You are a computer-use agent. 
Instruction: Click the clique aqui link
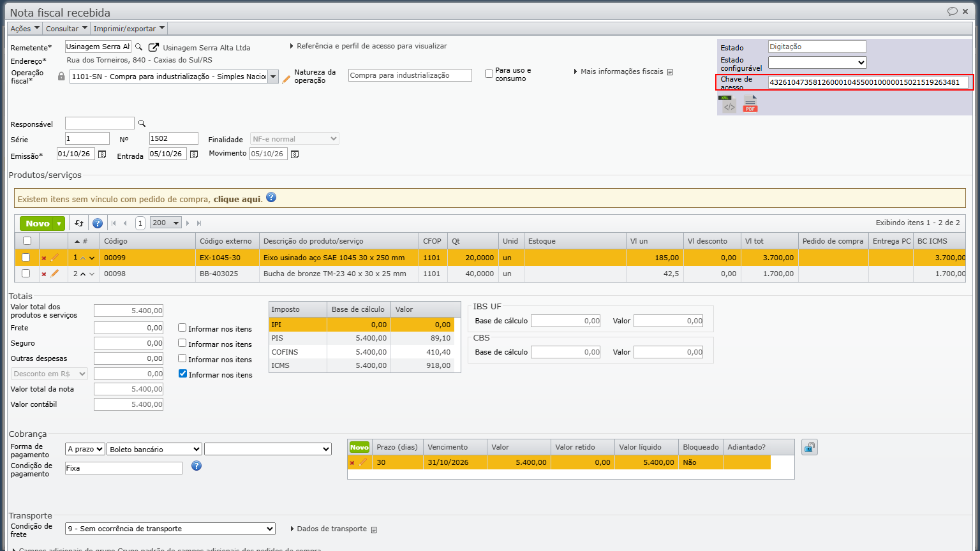(237, 199)
